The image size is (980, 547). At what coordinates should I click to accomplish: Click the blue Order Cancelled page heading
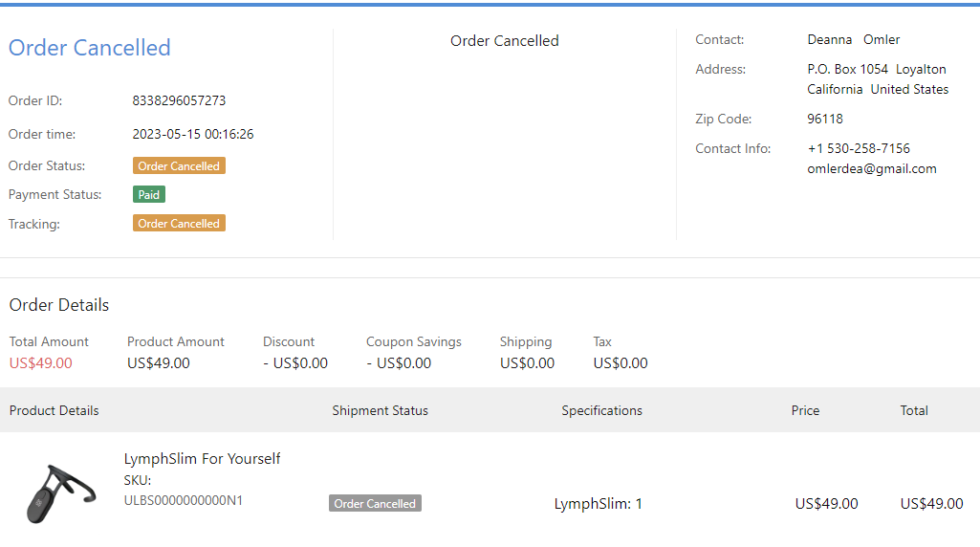[x=90, y=48]
